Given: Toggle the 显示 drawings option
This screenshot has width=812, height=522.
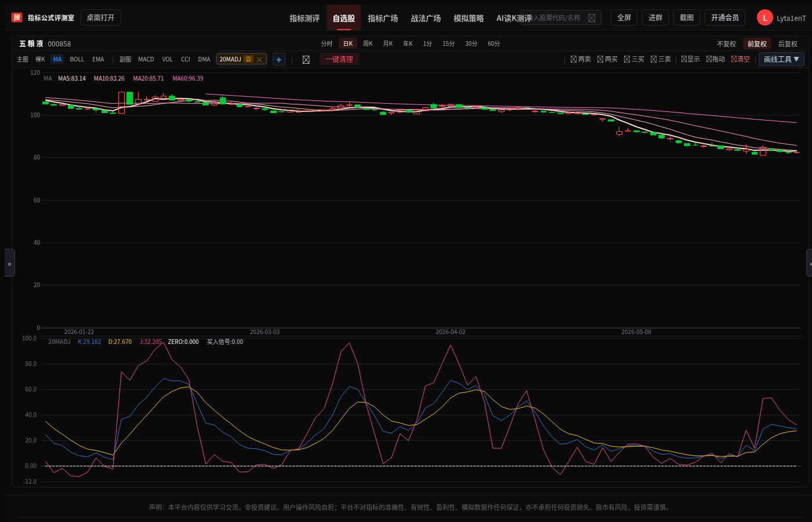Looking at the screenshot, I should 691,59.
